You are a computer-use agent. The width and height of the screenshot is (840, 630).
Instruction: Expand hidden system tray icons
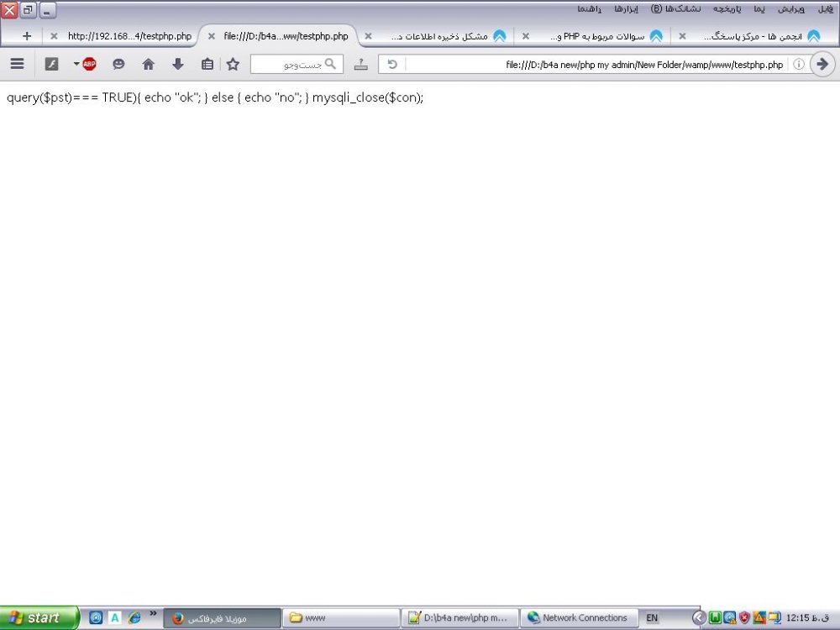[698, 618]
